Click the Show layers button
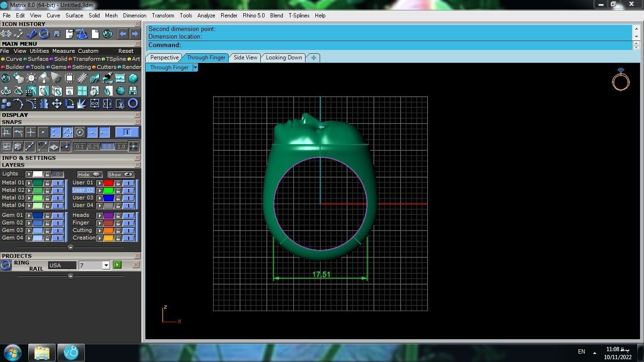This screenshot has width=644, height=362. [x=121, y=174]
